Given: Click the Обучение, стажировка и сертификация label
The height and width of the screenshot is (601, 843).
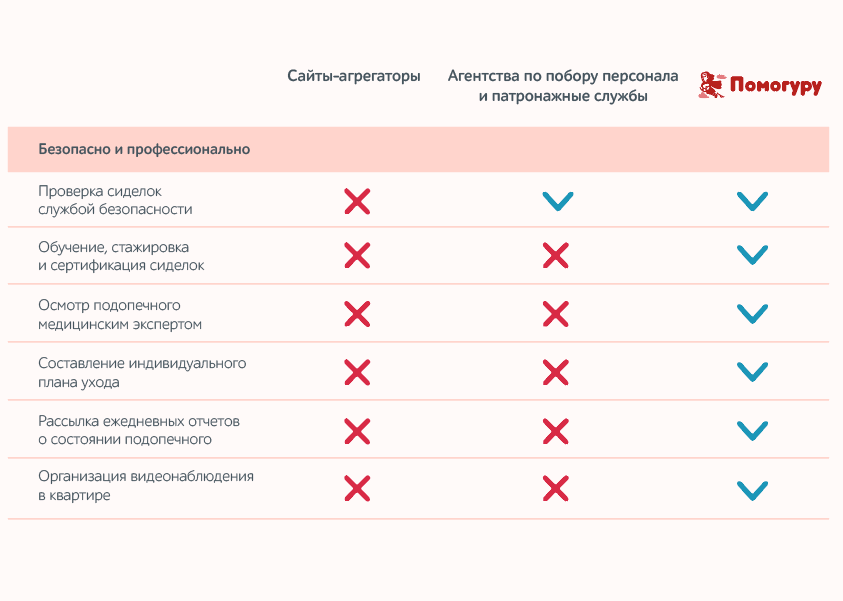Looking at the screenshot, I should (121, 256).
